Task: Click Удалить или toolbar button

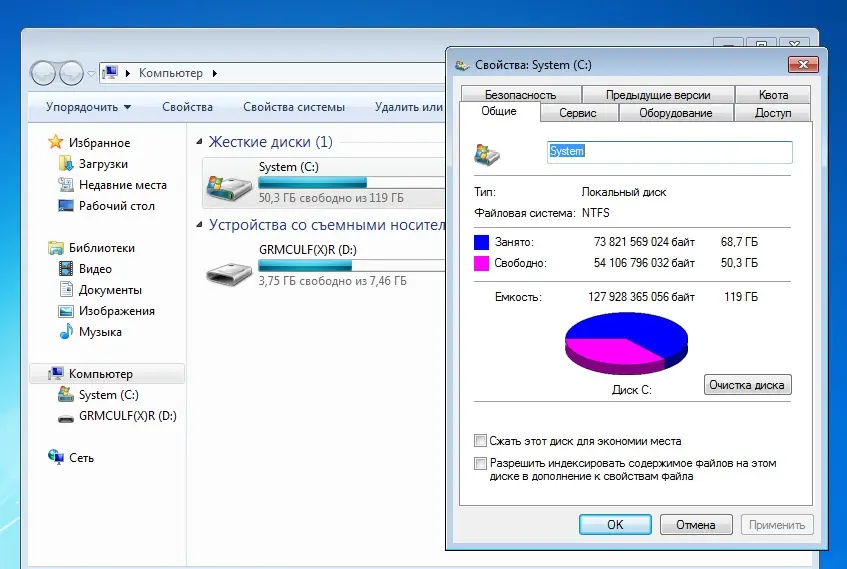Action: click(x=409, y=107)
